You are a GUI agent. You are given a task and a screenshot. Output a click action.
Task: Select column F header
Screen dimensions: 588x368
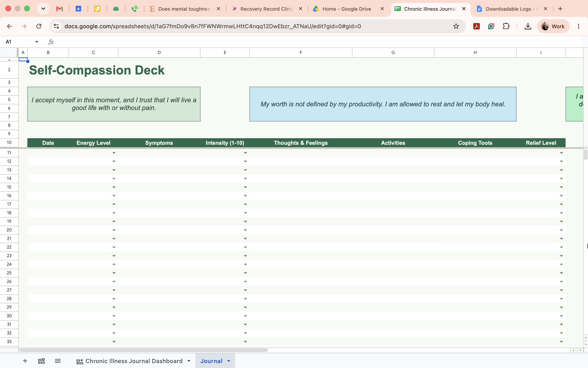tap(301, 53)
